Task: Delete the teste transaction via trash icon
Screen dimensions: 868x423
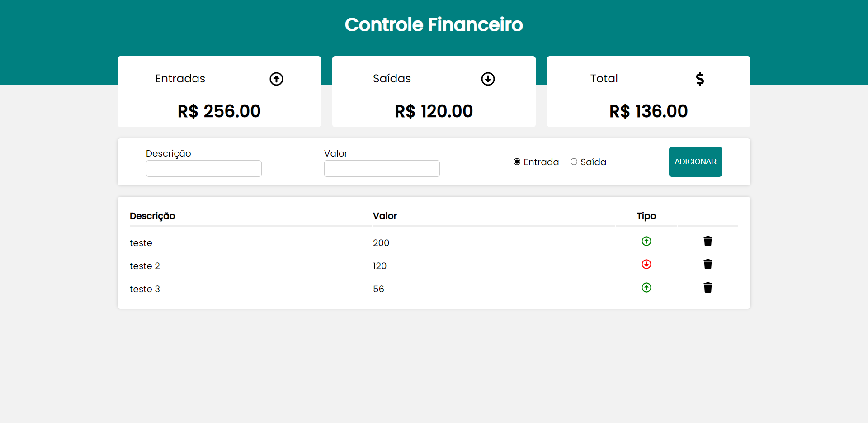Action: (x=708, y=241)
